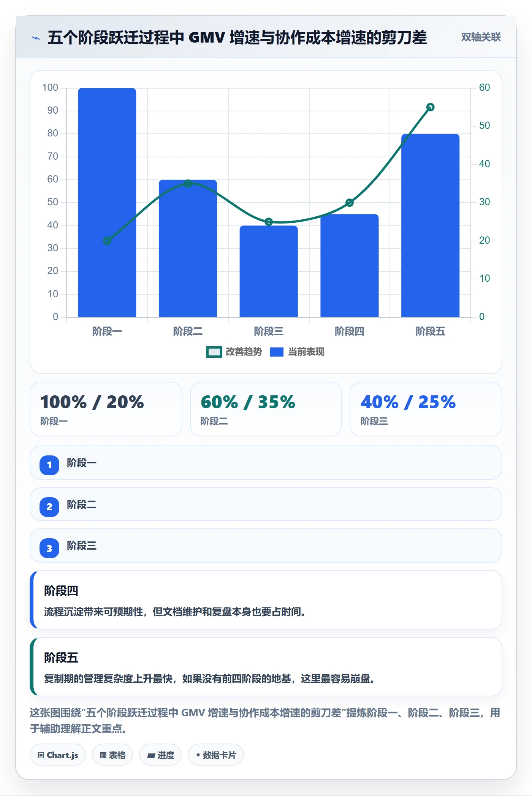Click the 阶段五 x-axis label

click(x=430, y=331)
